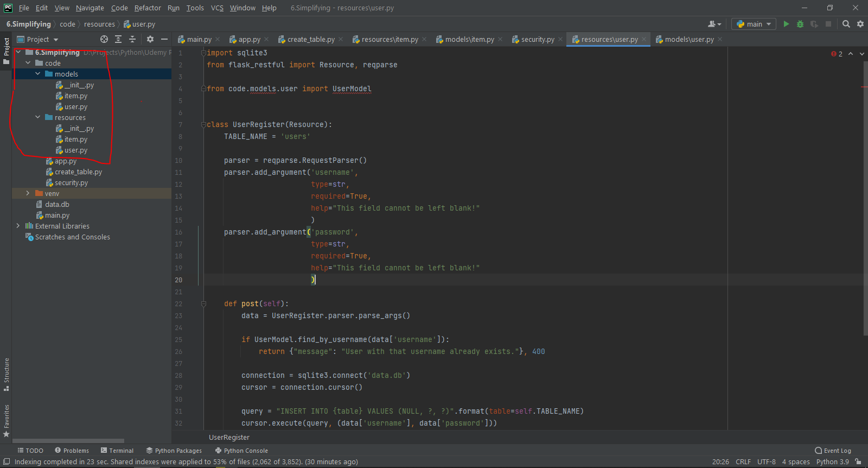Image resolution: width=868 pixels, height=468 pixels.
Task: Fold the import block at line 1
Action: (203, 53)
